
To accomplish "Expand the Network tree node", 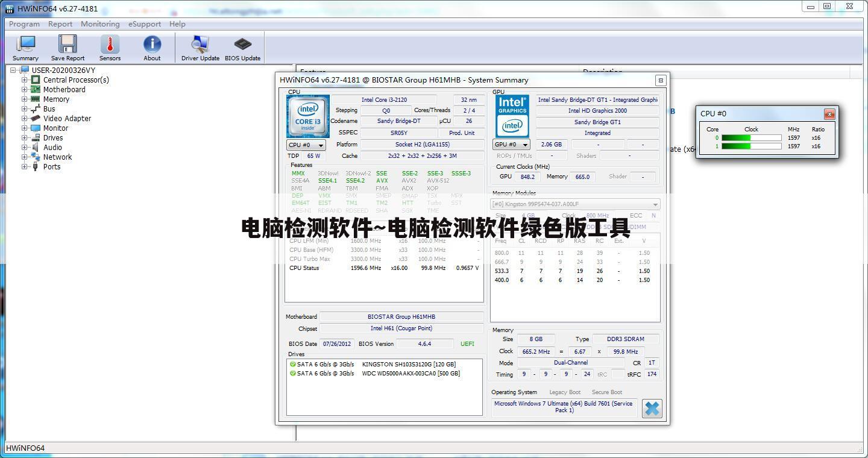I will 25,157.
